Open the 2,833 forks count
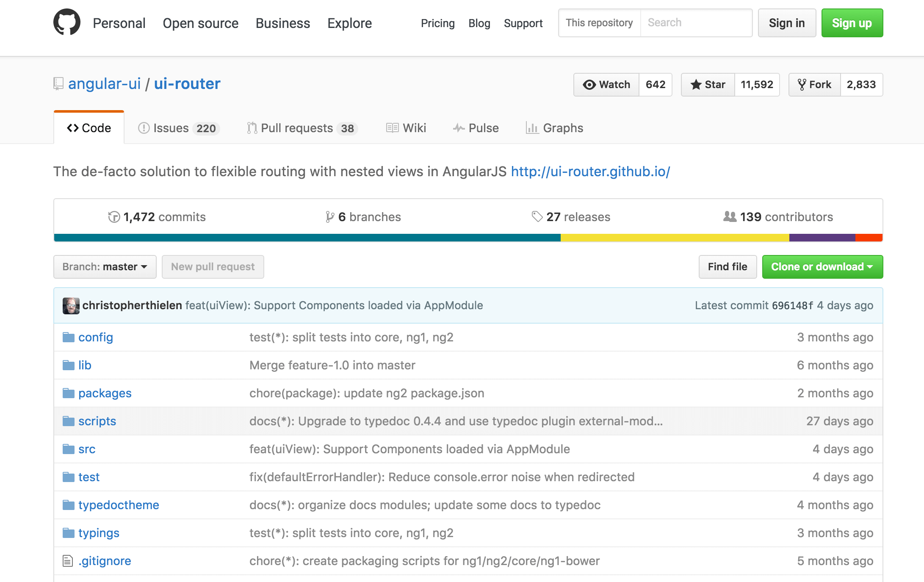 coord(861,85)
